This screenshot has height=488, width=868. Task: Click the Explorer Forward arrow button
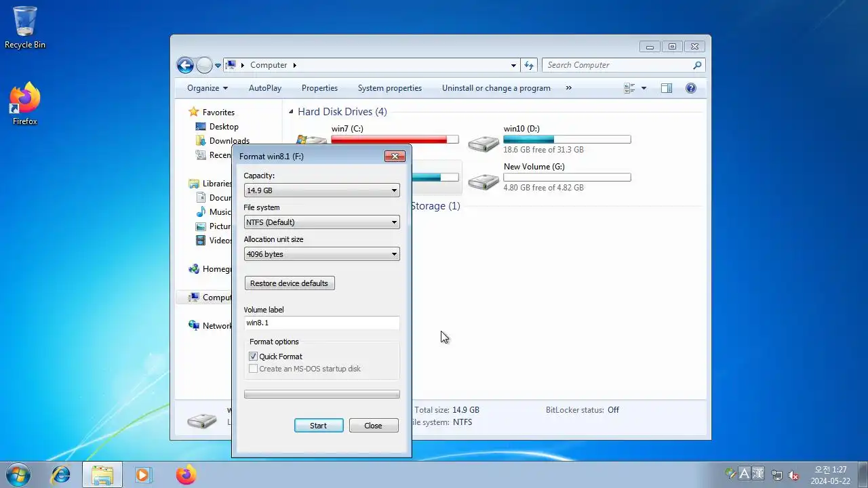(204, 65)
